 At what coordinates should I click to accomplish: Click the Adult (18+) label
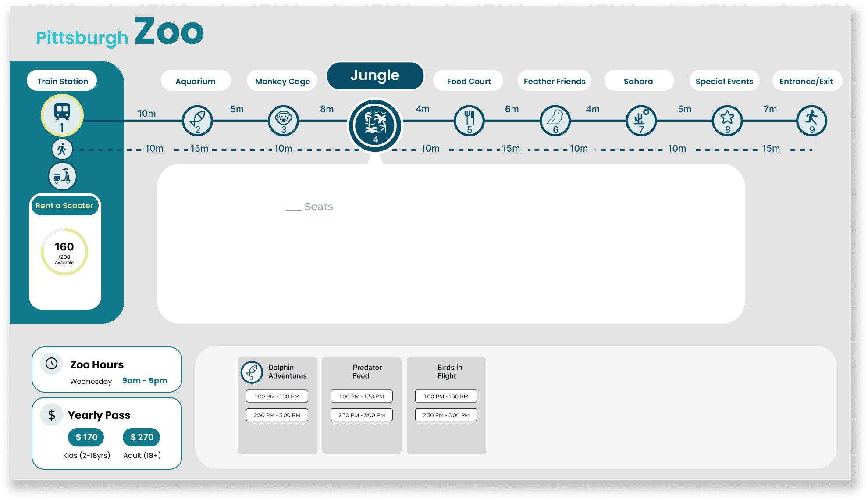[x=142, y=455]
